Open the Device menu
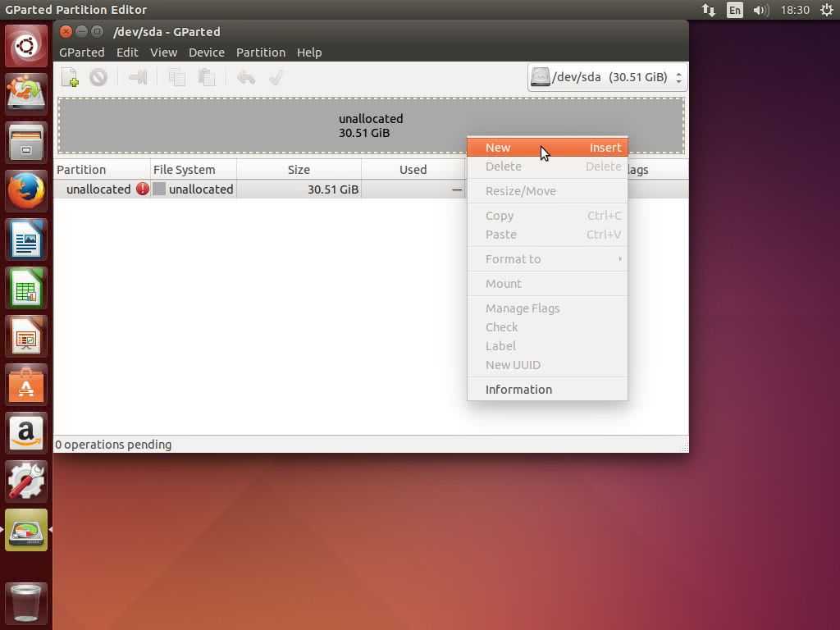 coord(206,52)
